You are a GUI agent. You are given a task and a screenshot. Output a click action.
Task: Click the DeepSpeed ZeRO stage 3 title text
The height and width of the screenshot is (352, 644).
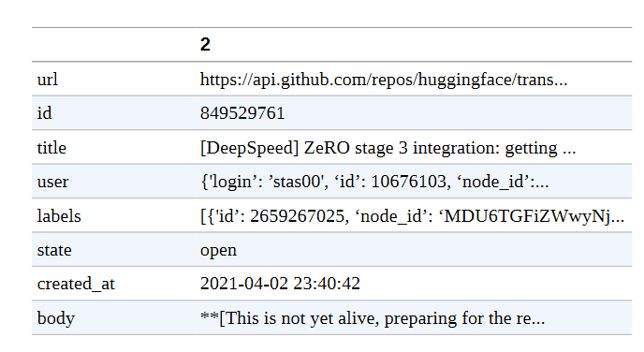(388, 148)
